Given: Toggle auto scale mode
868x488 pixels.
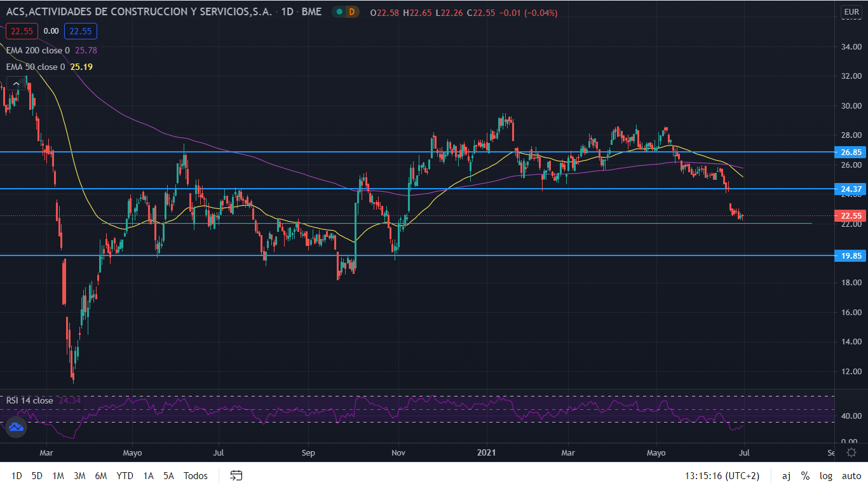Looking at the screenshot, I should click(x=851, y=475).
